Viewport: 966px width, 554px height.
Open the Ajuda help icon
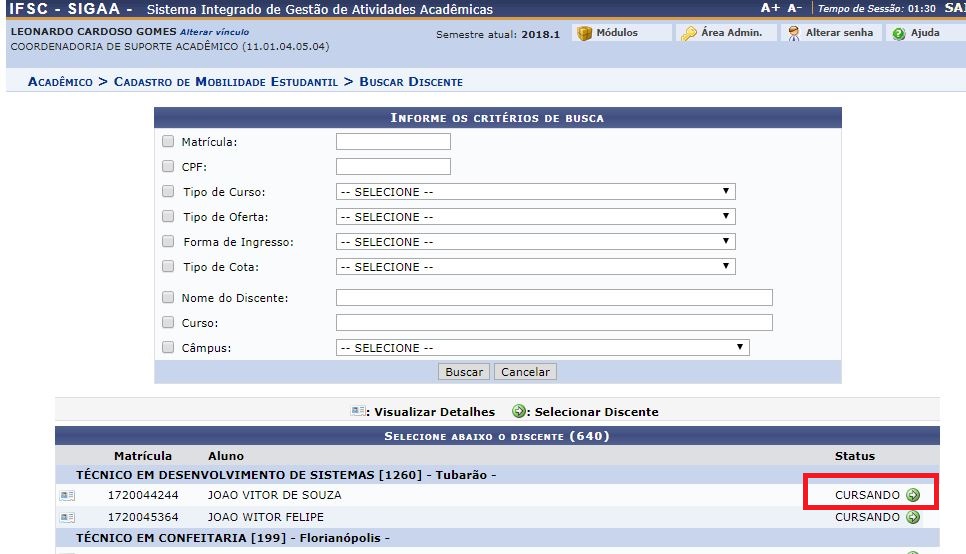tap(899, 34)
